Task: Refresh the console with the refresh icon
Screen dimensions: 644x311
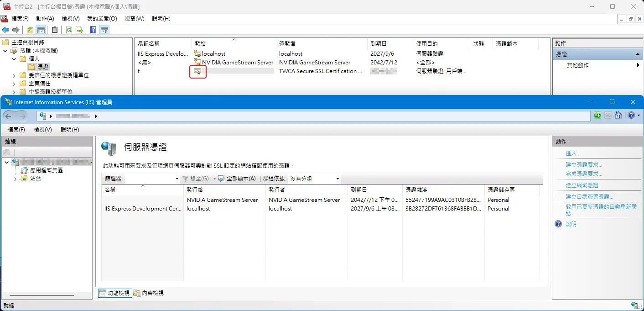Action: coord(69,30)
